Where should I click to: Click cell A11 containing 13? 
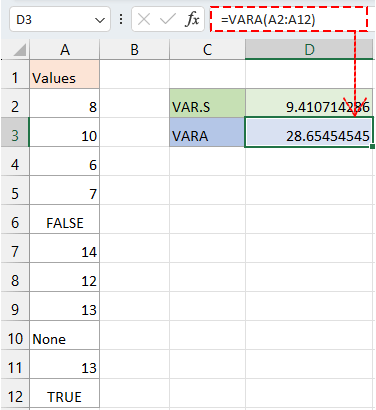click(x=65, y=364)
